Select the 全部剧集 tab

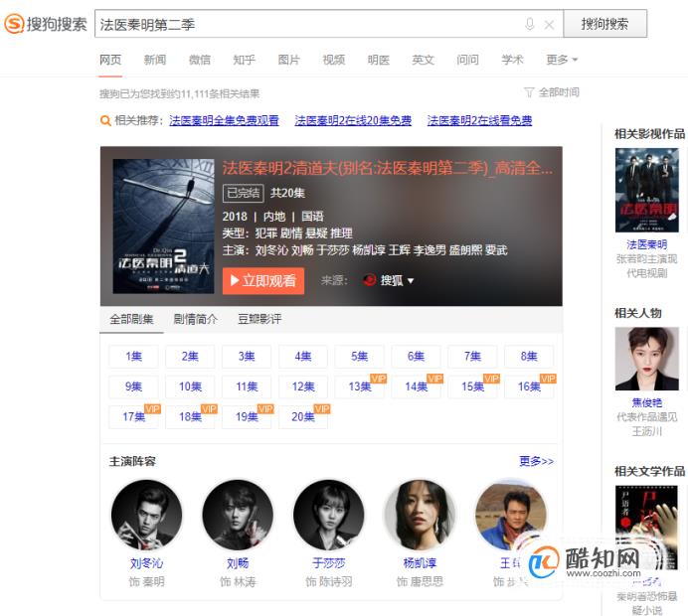[131, 319]
